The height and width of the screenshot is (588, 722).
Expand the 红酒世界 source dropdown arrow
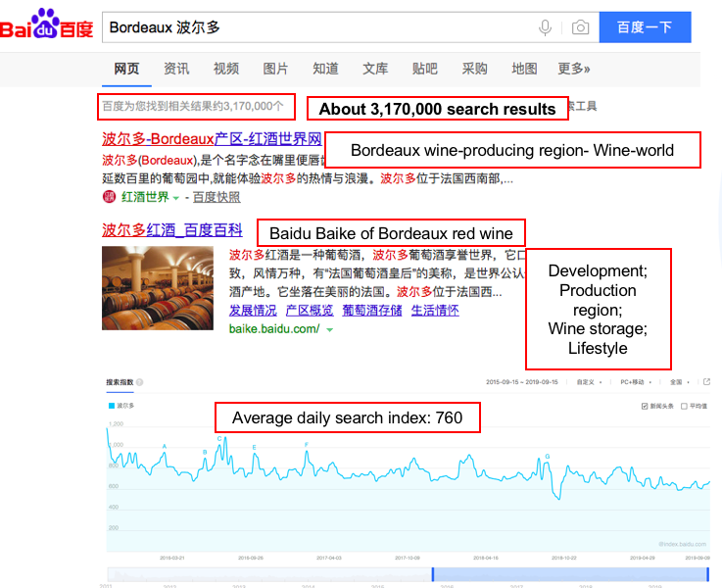[175, 199]
